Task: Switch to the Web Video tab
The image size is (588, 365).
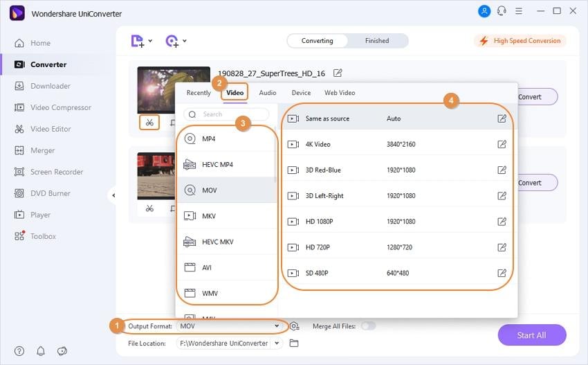Action: [340, 93]
